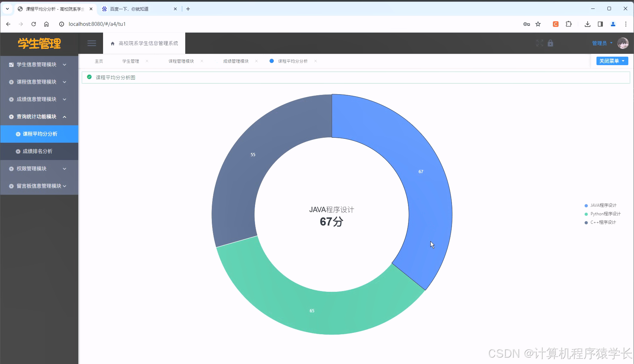The width and height of the screenshot is (634, 364).
Task: Expand 学生信息管理模块 in sidebar
Action: (39, 64)
